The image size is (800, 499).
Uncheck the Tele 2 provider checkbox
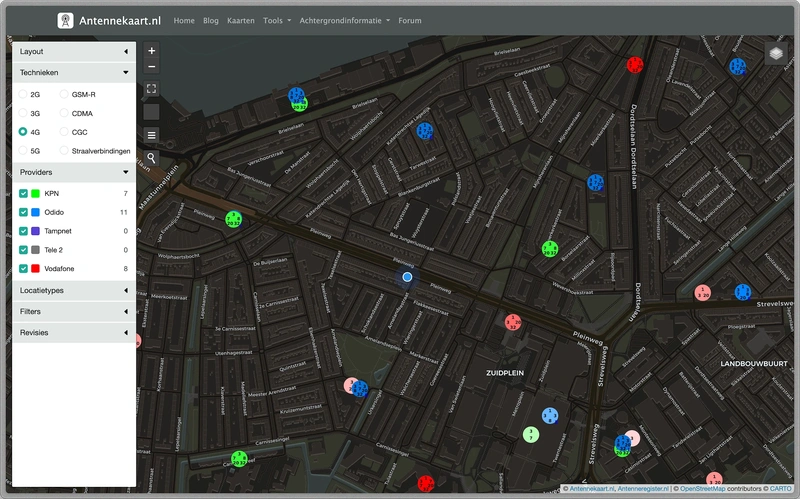coord(23,250)
